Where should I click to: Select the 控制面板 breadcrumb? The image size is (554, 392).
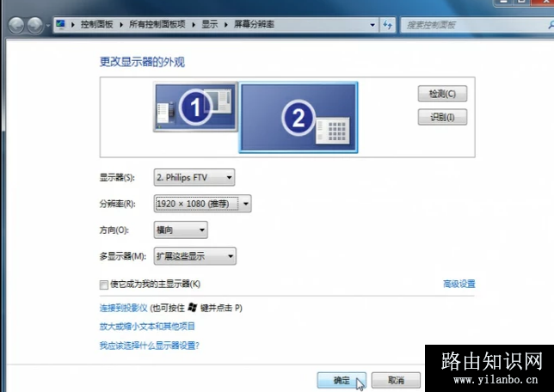[x=96, y=24]
